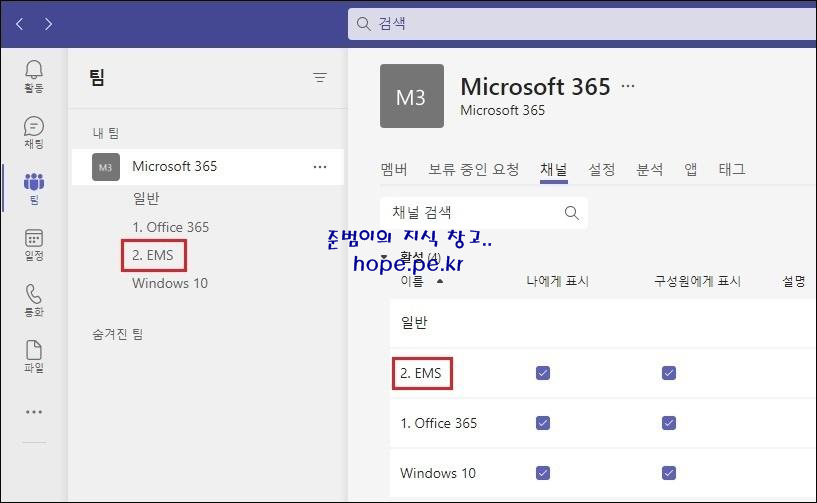The image size is (817, 503).
Task: Open more options for Microsoft 365 team in list
Action: click(x=320, y=167)
